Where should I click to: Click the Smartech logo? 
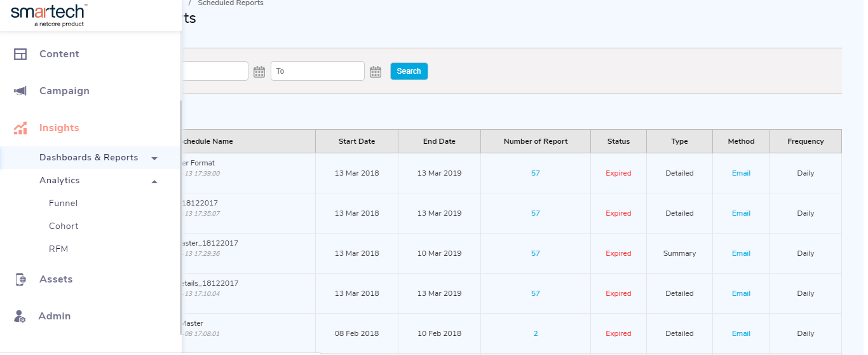point(49,15)
